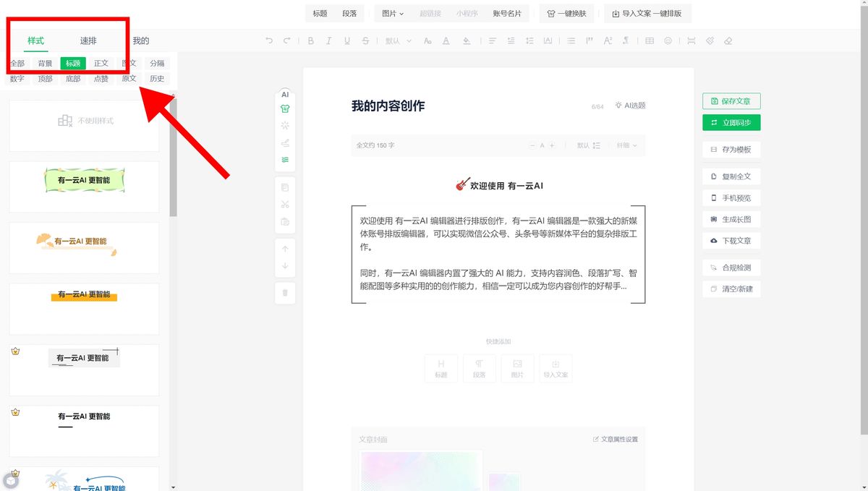Delete block with the trash icon
This screenshot has width=868, height=491.
coord(285,293)
